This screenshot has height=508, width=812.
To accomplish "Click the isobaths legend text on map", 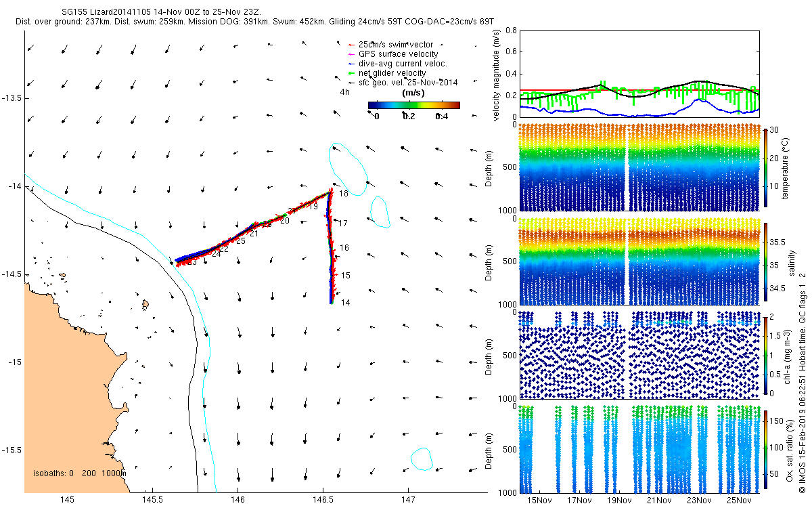I will click(79, 473).
